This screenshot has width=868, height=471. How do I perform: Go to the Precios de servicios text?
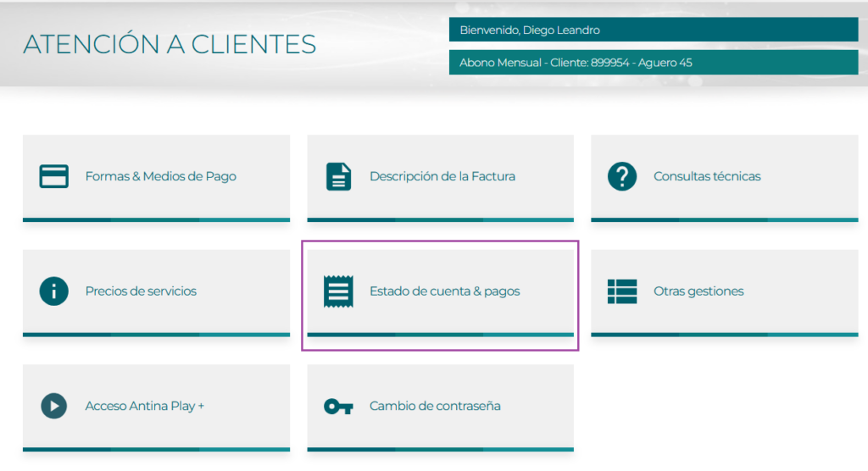141,291
